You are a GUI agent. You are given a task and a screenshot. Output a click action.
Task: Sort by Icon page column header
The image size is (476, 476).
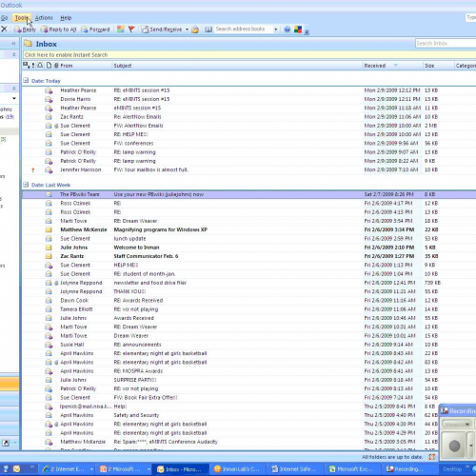tap(49, 66)
